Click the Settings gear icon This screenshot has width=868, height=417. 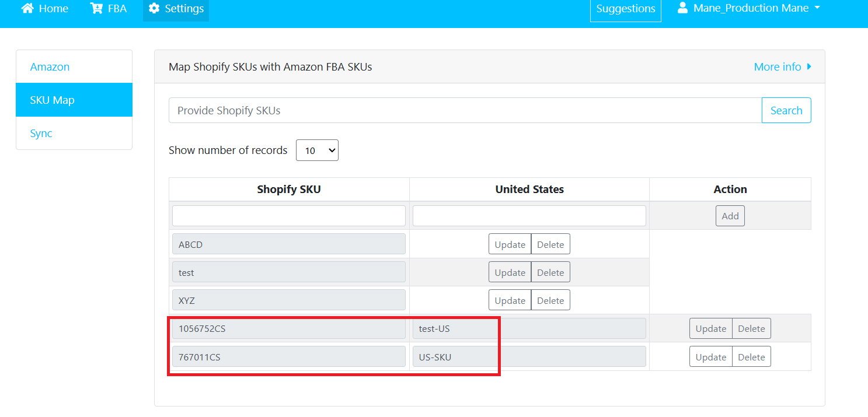tap(154, 9)
